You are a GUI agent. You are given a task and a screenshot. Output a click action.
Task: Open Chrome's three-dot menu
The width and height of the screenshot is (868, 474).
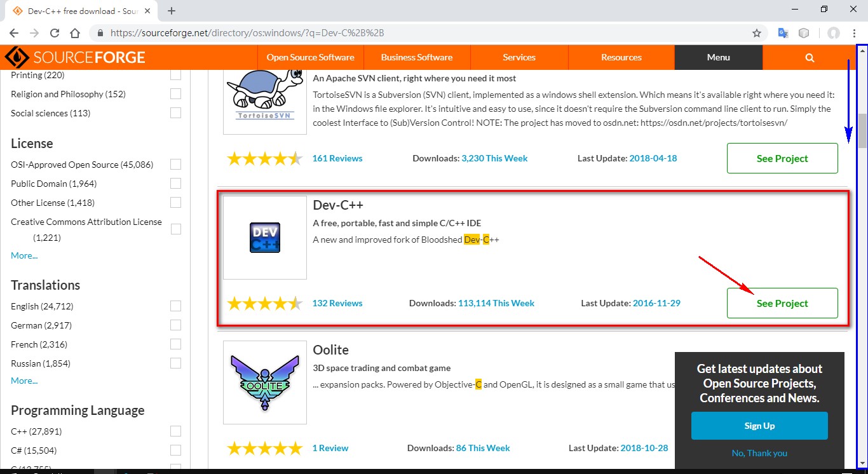pos(854,33)
